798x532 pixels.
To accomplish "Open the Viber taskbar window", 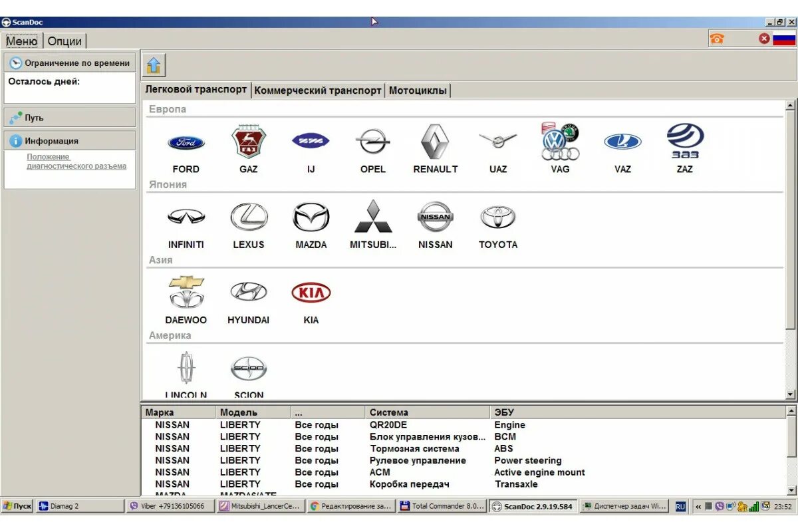I will tap(171, 506).
